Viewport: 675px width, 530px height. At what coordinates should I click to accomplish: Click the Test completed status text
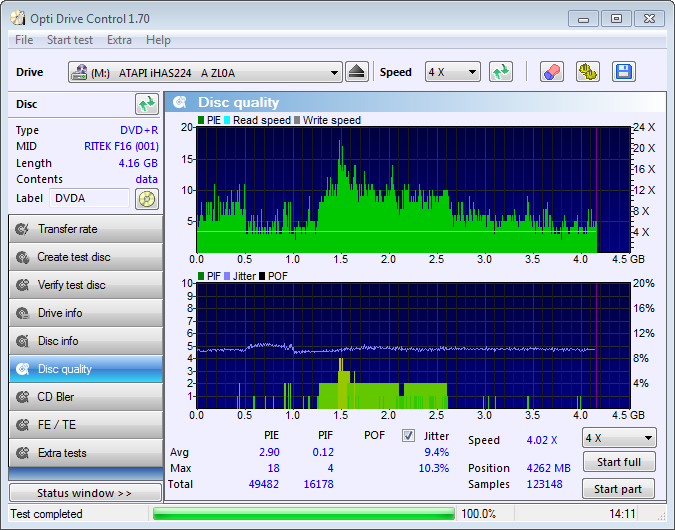[46, 514]
